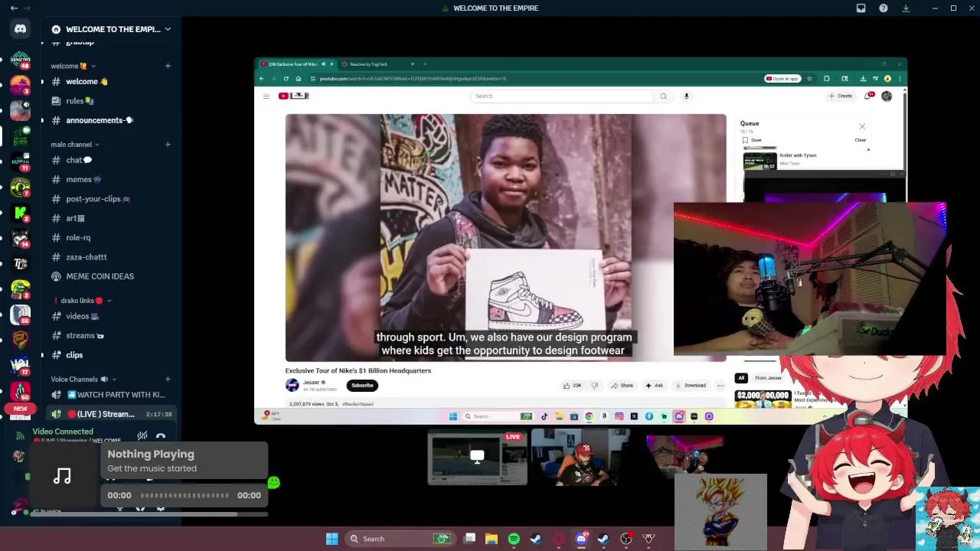Open YouTube hamburger guide menu
Image resolution: width=980 pixels, height=551 pixels.
pos(266,96)
